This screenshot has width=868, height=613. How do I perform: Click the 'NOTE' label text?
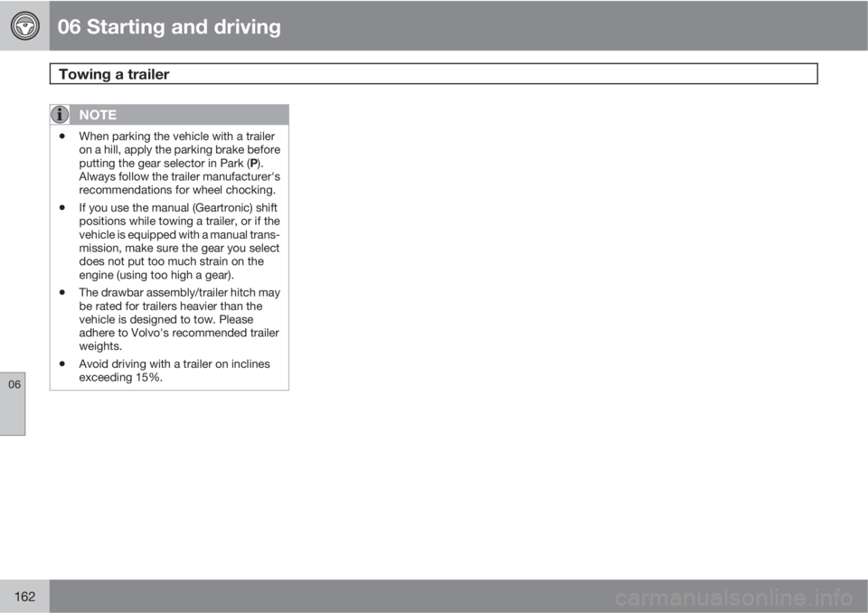(98, 115)
